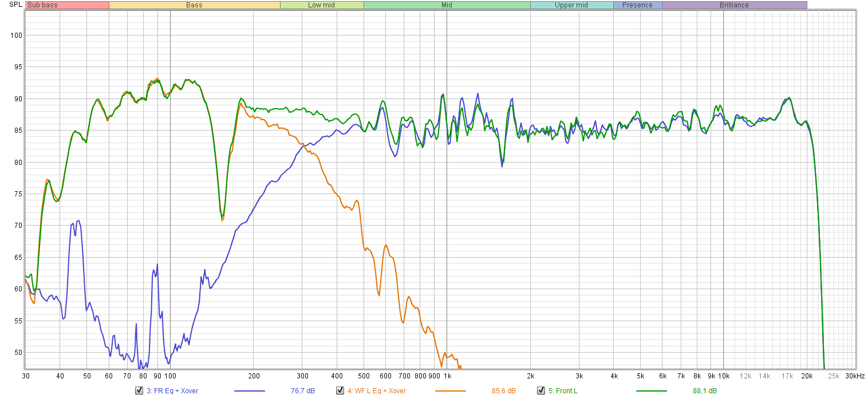Uncheck the '4: WF L Eq + Xover' trace checkbox

tap(340, 391)
